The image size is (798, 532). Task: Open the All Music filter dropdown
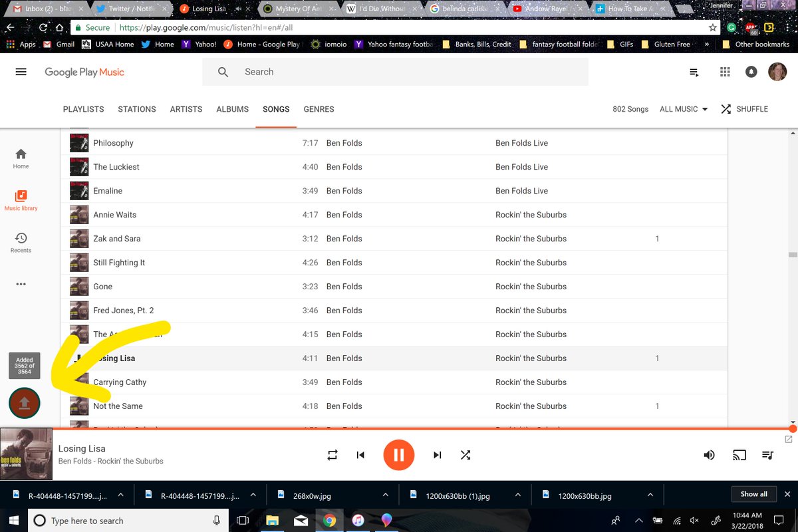pos(684,109)
